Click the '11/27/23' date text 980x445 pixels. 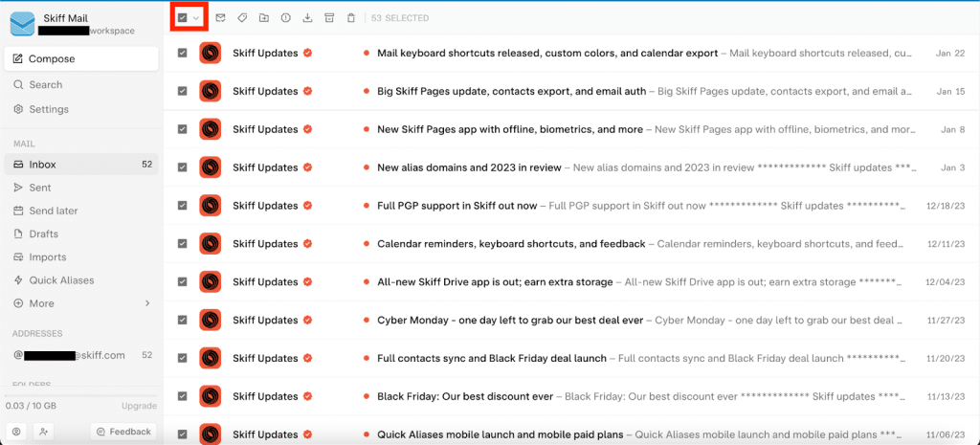(947, 320)
